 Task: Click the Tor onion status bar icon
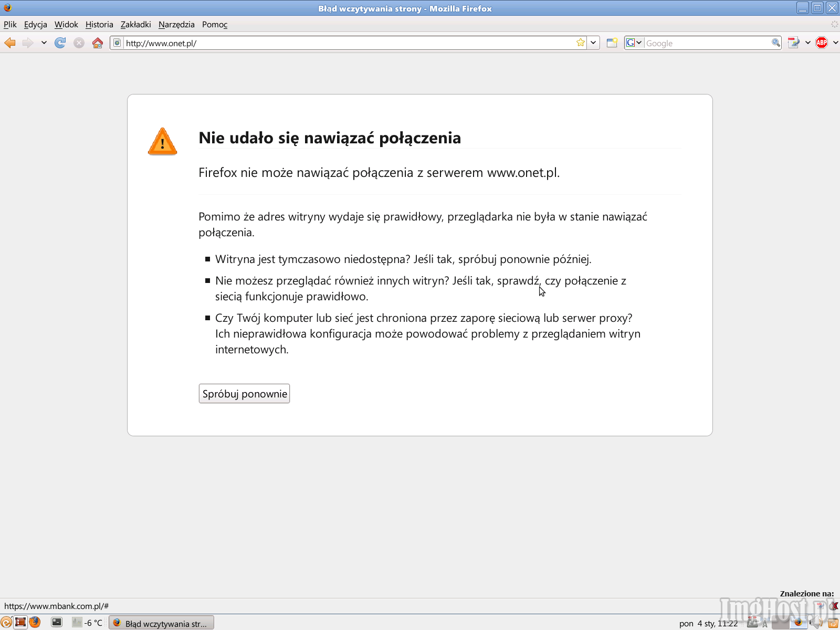point(834,606)
